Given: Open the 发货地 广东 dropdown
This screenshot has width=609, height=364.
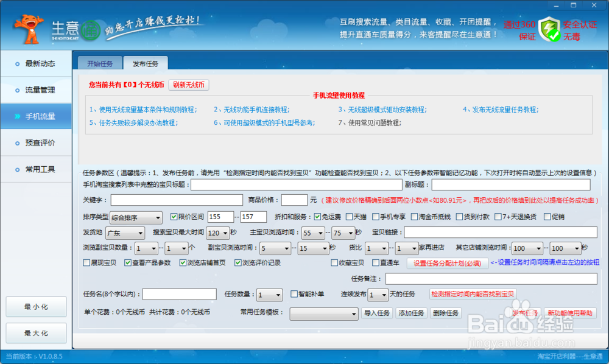Looking at the screenshot, I should 125,233.
